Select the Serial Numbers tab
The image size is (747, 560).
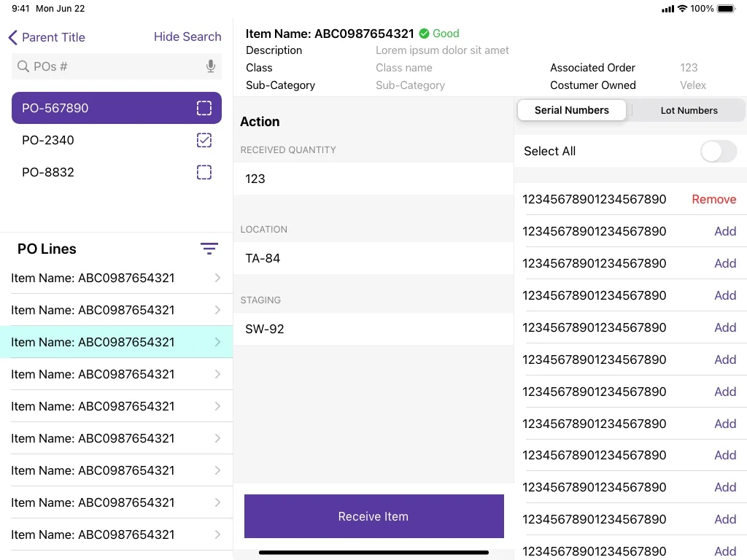coord(572,110)
